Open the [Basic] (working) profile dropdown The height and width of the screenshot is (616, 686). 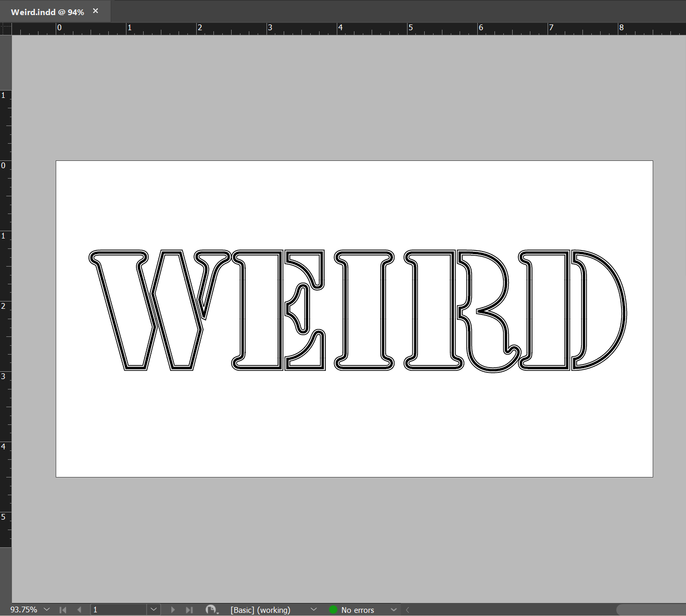pyautogui.click(x=313, y=610)
